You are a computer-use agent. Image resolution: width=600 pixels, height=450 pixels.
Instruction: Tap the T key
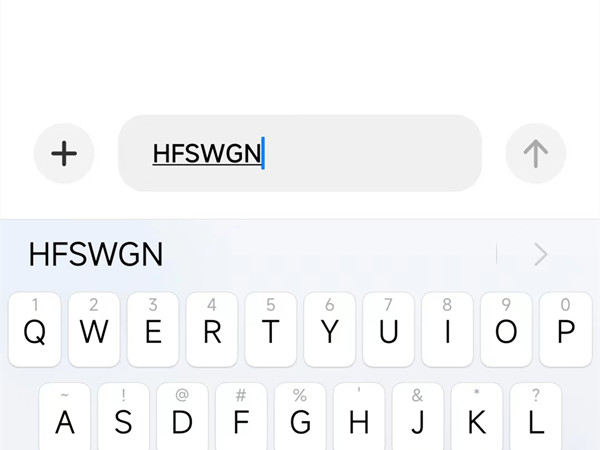271,329
